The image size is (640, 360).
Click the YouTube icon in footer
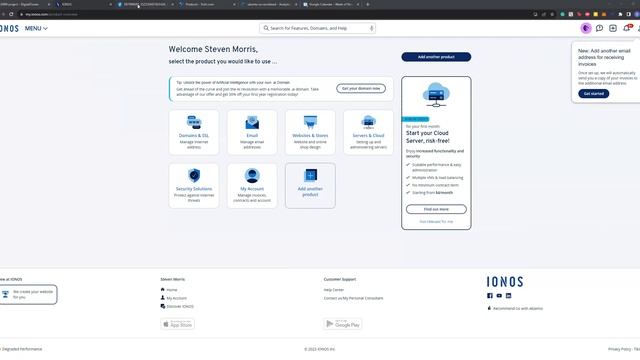pyautogui.click(x=499, y=296)
